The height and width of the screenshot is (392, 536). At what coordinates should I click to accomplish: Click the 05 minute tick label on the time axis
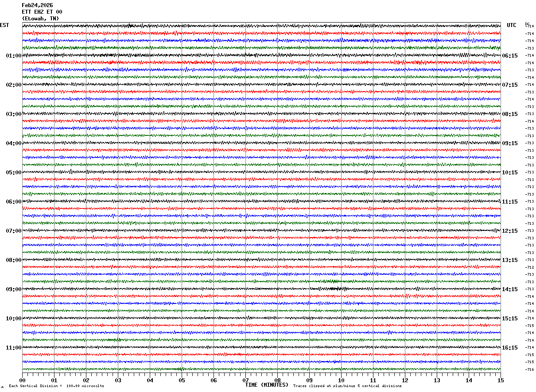182,380
